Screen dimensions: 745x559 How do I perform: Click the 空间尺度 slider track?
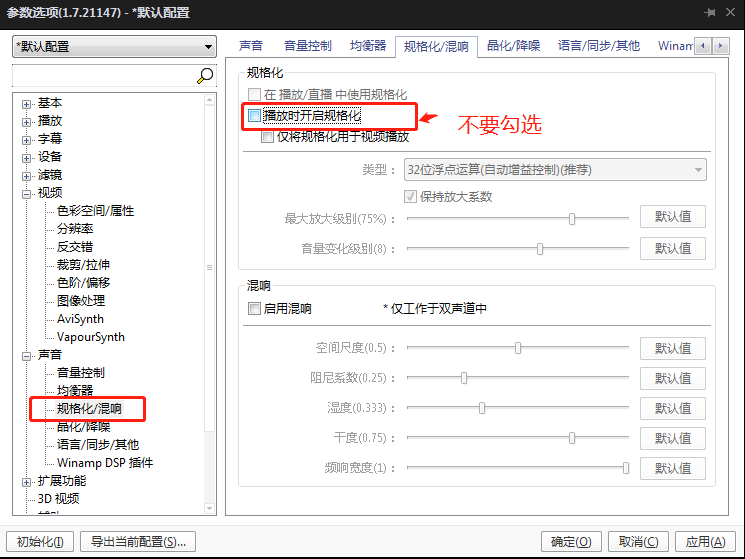(x=517, y=348)
